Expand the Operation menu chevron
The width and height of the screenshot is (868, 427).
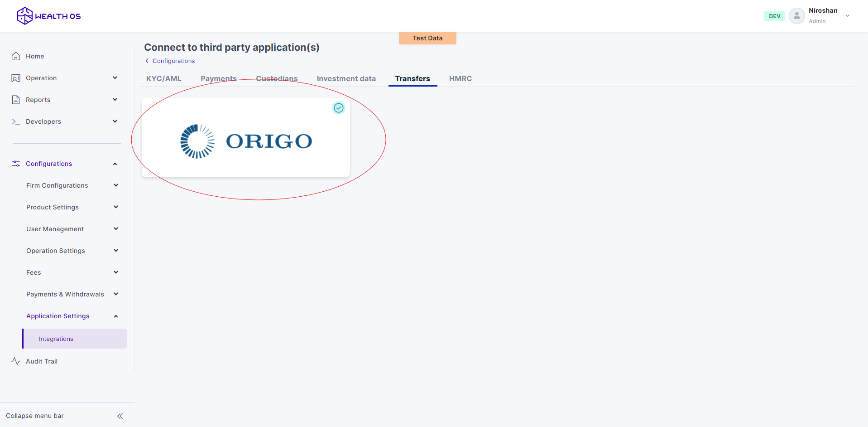[x=115, y=78]
